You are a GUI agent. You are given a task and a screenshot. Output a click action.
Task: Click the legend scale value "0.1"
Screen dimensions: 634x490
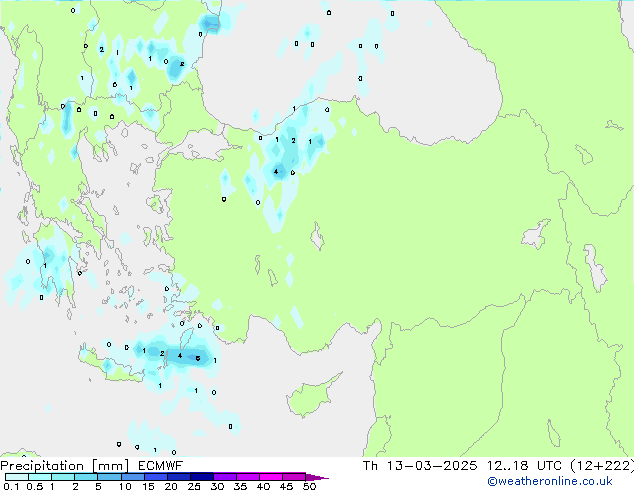coord(11,486)
